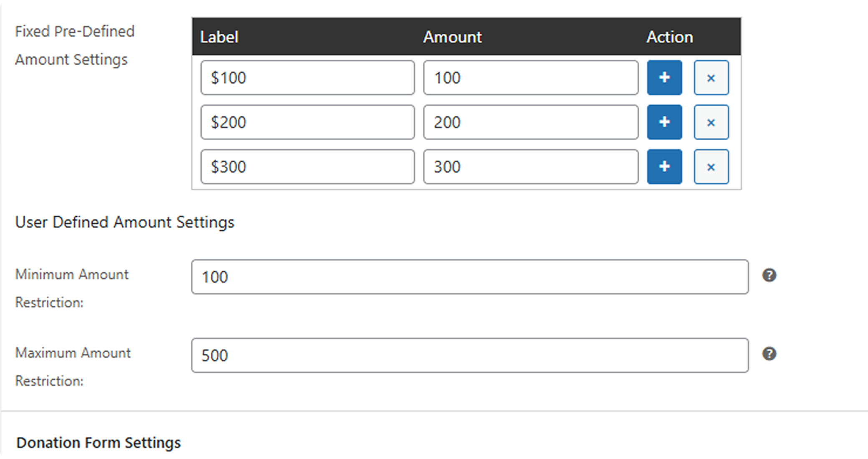Show help for Minimum Amount Restriction
The width and height of the screenshot is (868, 459).
click(x=769, y=275)
